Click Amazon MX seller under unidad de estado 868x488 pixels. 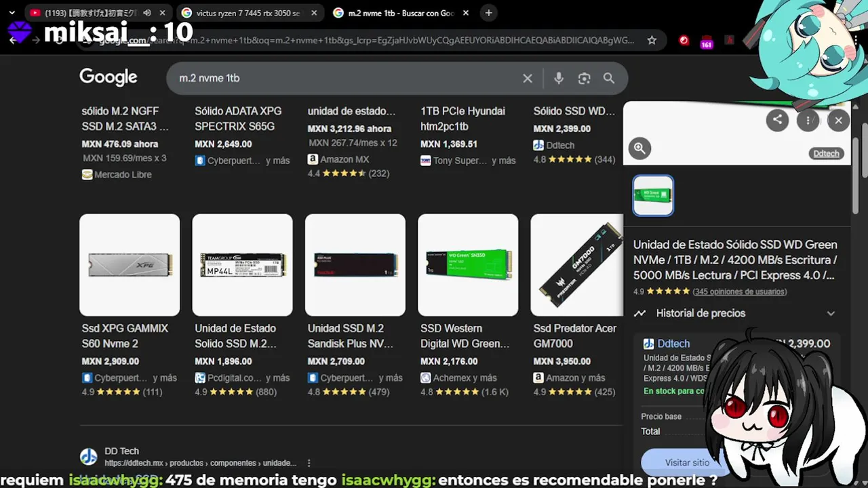pyautogui.click(x=344, y=159)
